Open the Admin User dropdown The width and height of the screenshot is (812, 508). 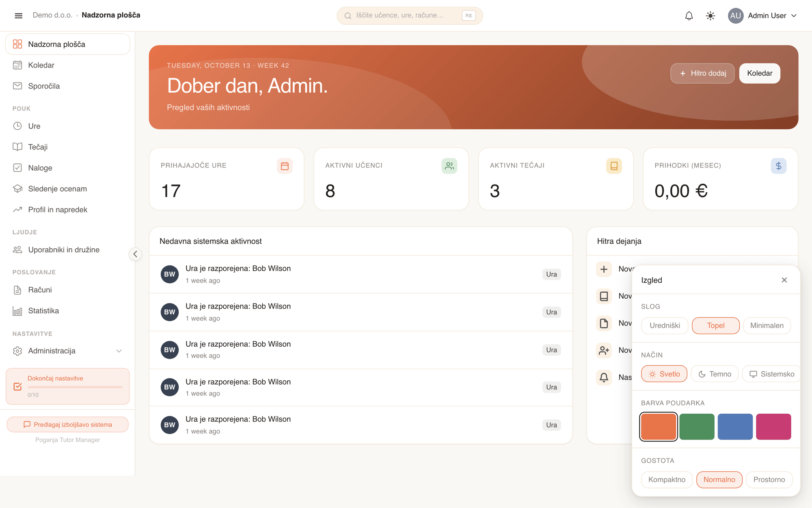pos(763,16)
